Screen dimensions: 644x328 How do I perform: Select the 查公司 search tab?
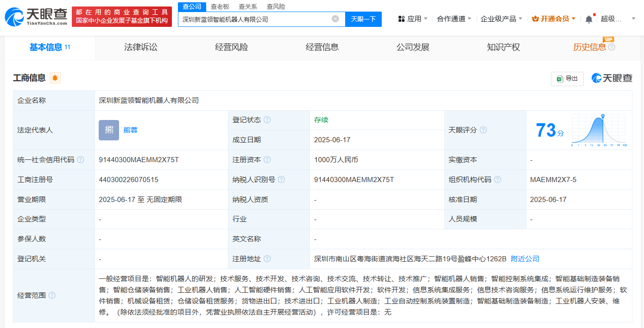[x=192, y=6]
